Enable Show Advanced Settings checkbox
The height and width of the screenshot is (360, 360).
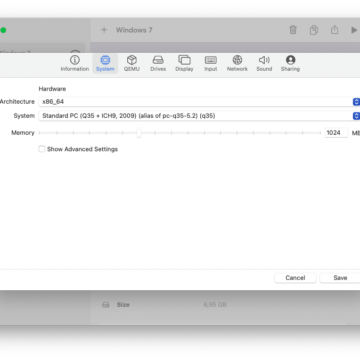pyautogui.click(x=42, y=149)
